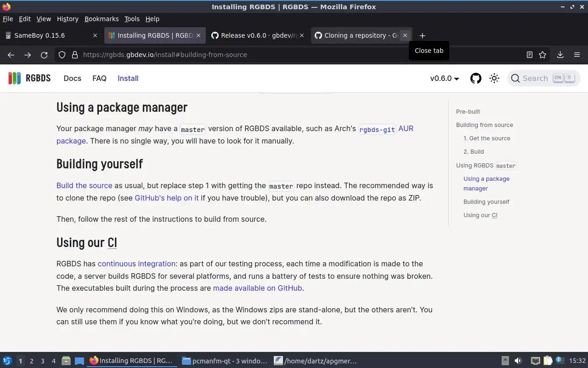Open the continuous integration link
Viewport: 588px width, 368px height.
tap(136, 264)
